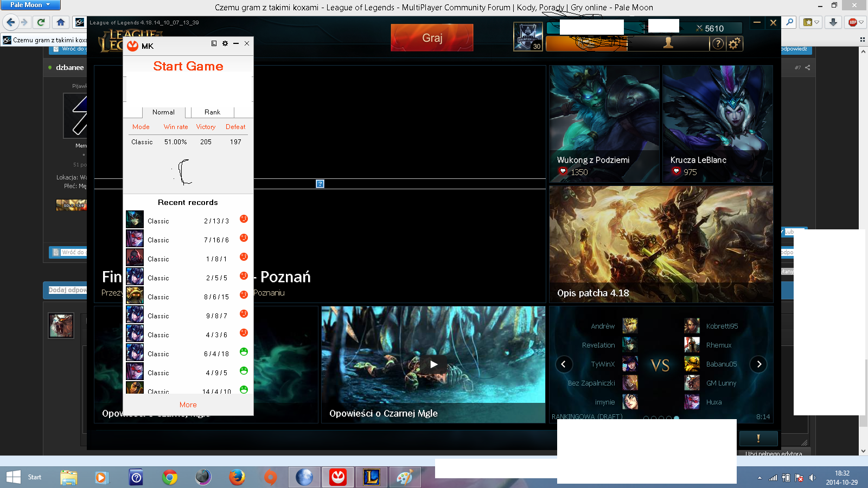Click the 1/8/1 Classic match record
868x488 pixels.
(188, 258)
